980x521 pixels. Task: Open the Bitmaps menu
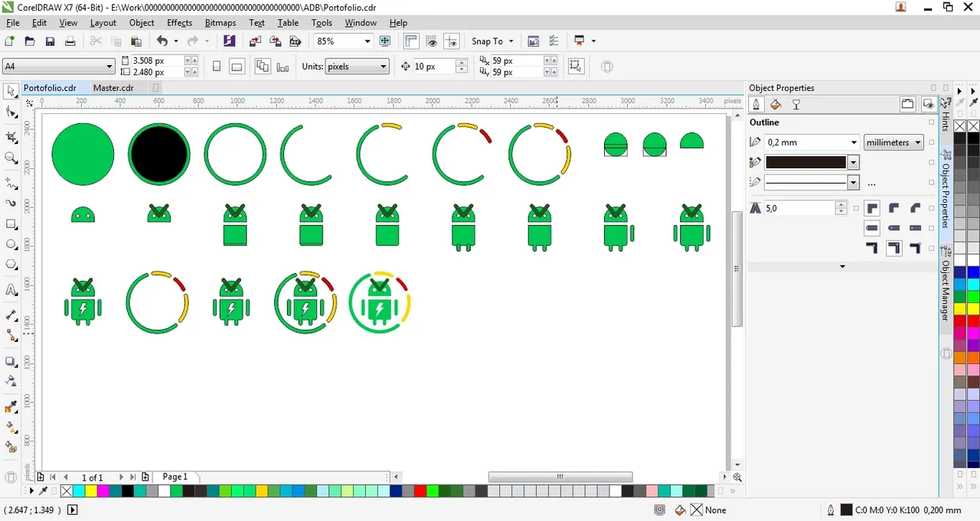click(x=220, y=23)
